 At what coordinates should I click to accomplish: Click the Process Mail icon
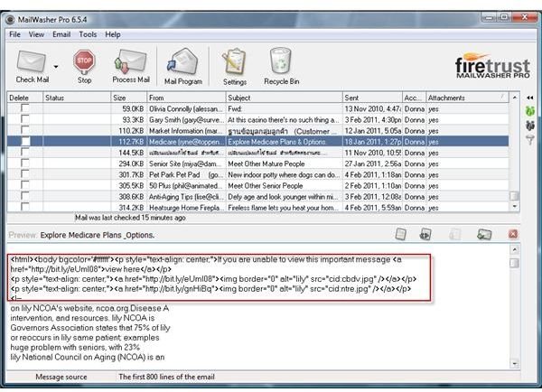(x=131, y=61)
